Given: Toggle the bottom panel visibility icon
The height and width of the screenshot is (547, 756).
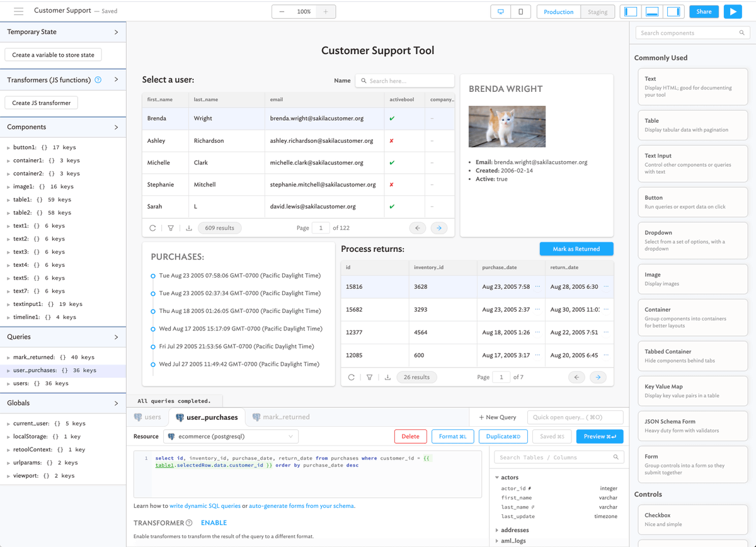Looking at the screenshot, I should (652, 11).
